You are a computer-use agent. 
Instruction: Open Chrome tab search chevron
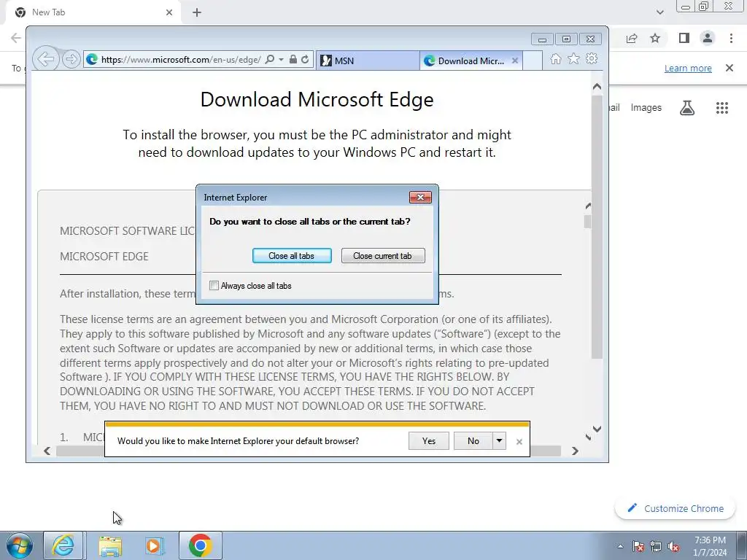(659, 12)
